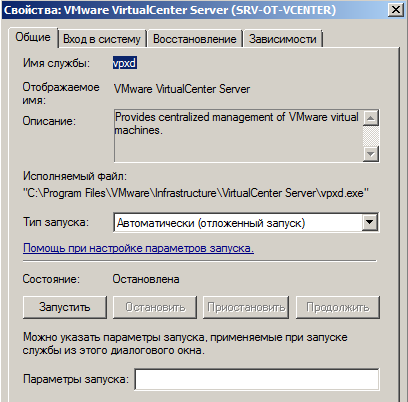Open the Автоматически (отложенный запуск) combo box
Screen dimensions: 408x402
[x=246, y=223]
